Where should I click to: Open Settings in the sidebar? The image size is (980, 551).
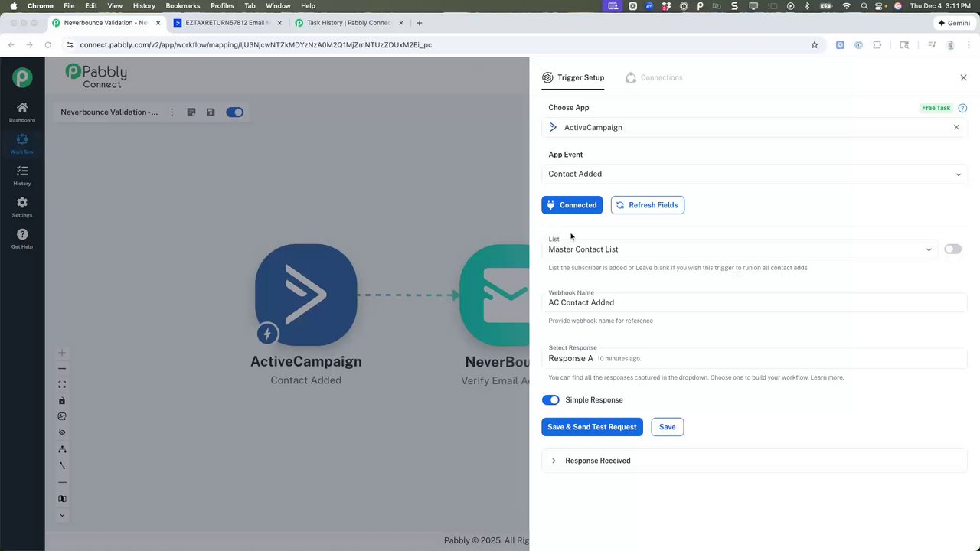[22, 207]
